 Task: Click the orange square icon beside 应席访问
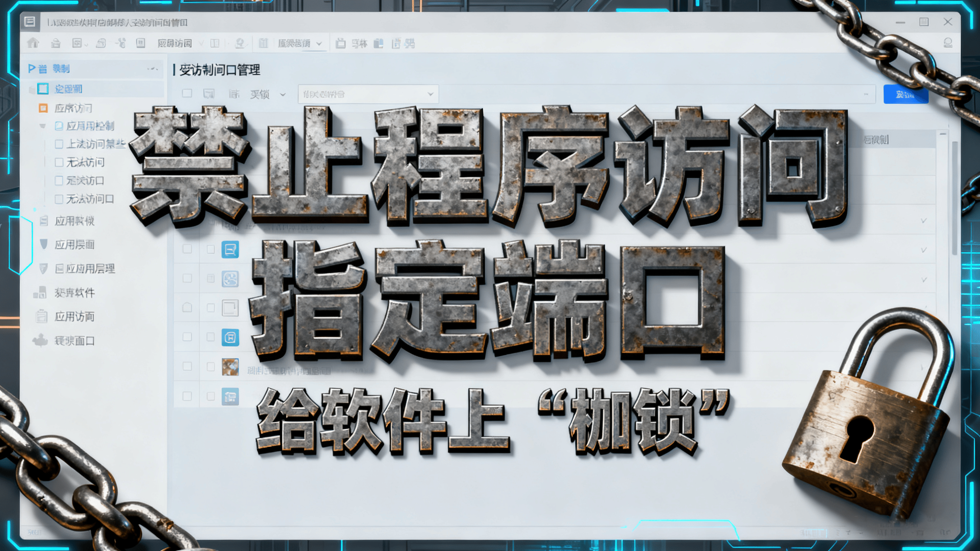point(43,108)
